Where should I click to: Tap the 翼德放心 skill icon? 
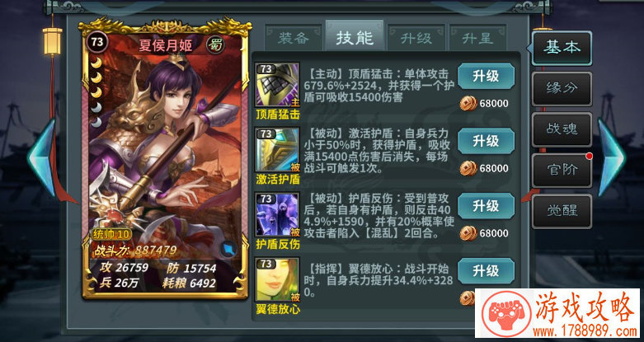tap(277, 279)
